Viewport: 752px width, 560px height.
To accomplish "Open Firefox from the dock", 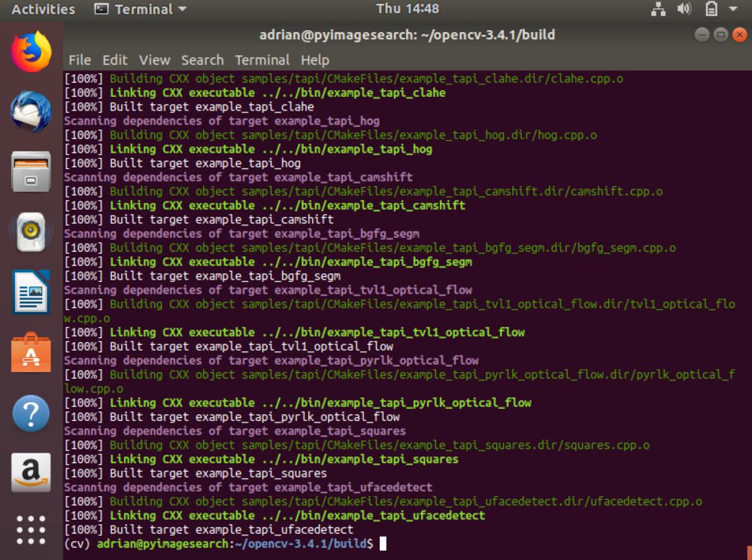I will (x=31, y=52).
